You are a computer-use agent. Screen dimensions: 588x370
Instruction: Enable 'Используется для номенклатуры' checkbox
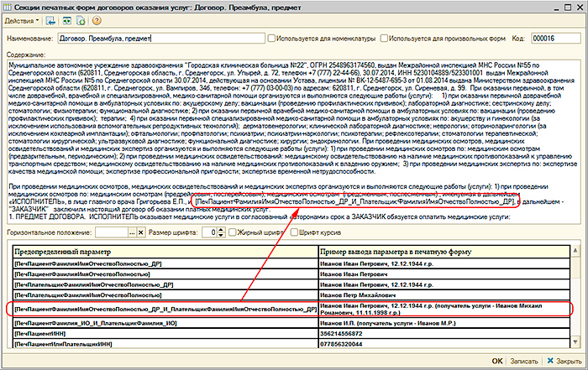[269, 39]
